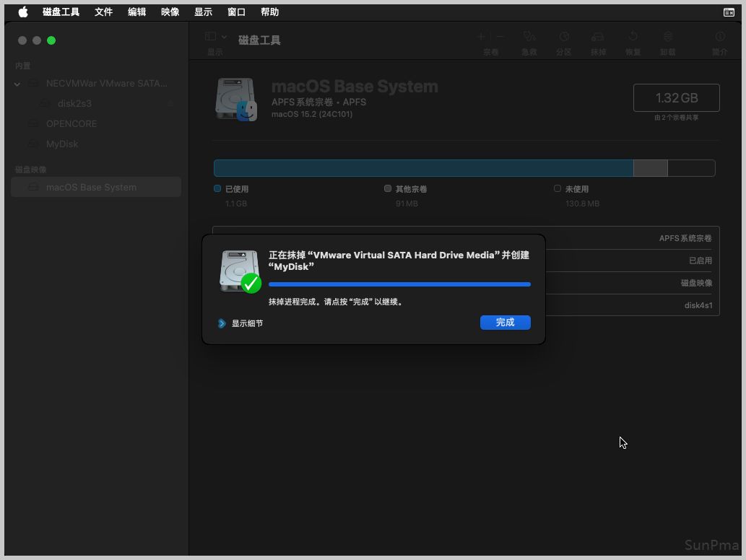Image resolution: width=746 pixels, height=560 pixels.
Task: Click the 卸载 unmount toolbar icon
Action: [x=667, y=37]
